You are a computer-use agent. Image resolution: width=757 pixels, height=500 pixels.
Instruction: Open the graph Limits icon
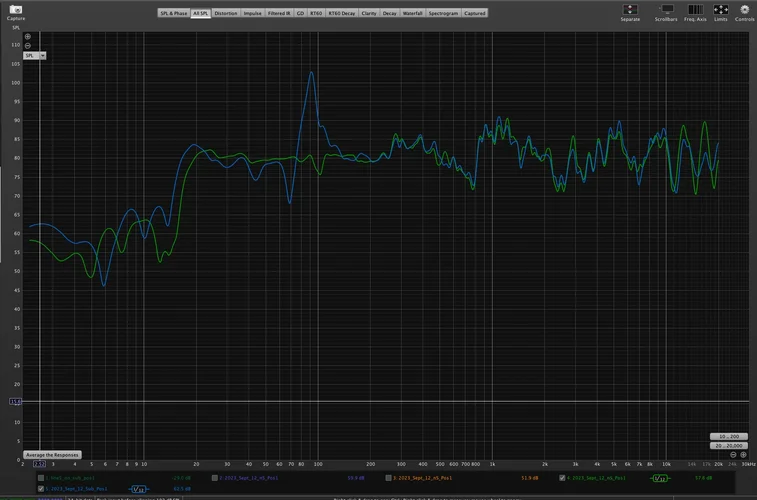[x=720, y=10]
